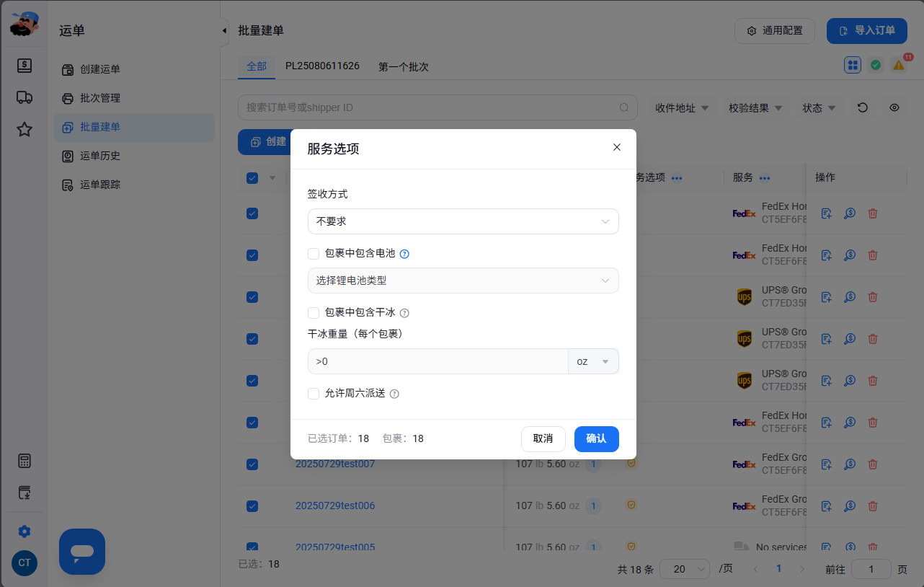
Task: Enable the 包裹中包含干冰 checkbox
Action: 314,313
